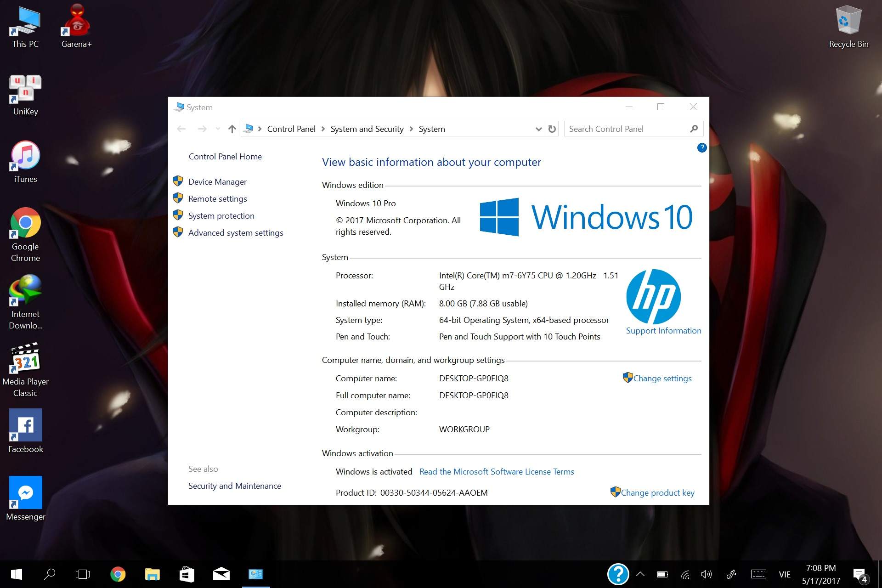Launch Garena+ desktop icon

76,27
